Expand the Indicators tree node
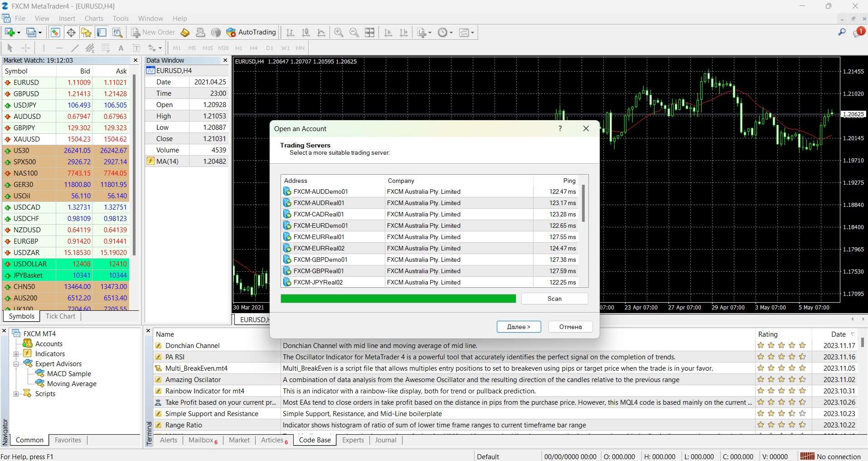This screenshot has height=461, width=868. point(16,354)
